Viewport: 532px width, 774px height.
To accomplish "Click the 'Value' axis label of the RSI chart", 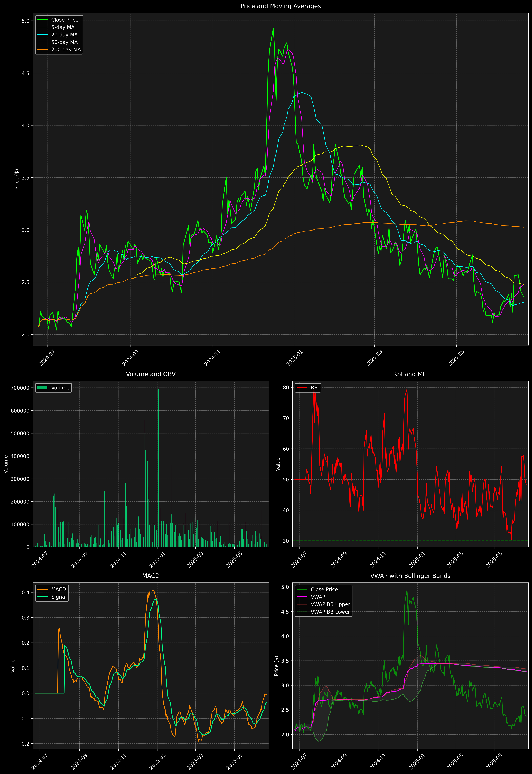I will (278, 464).
